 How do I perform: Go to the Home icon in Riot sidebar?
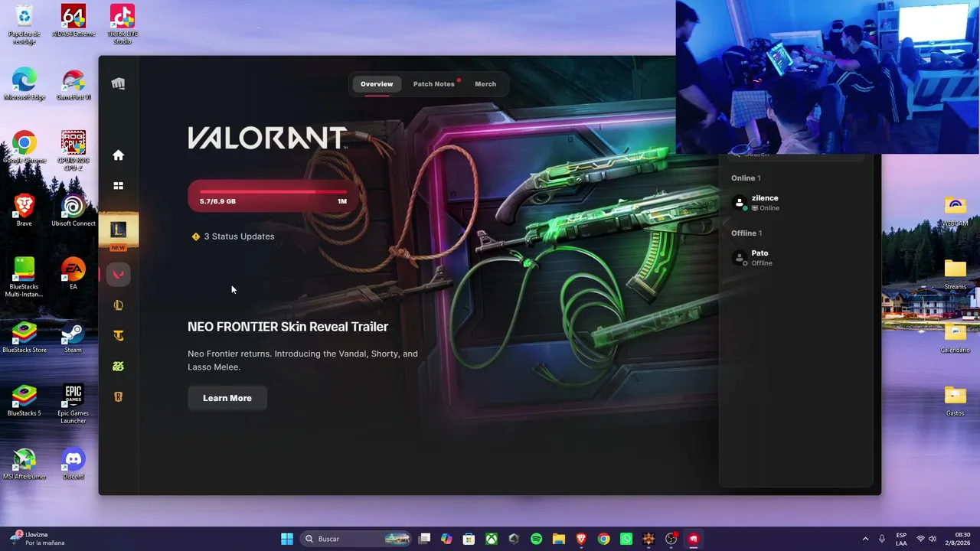coord(118,155)
